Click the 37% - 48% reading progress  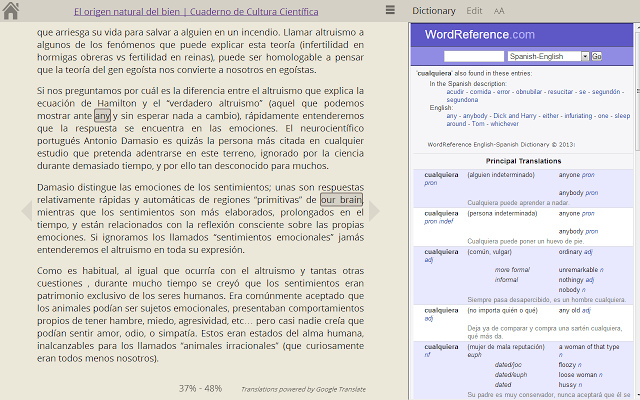coord(200,388)
